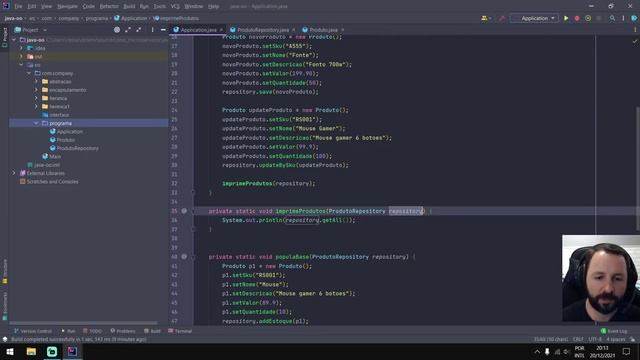Screen dimensions: 640x360
Task: Open Project panel options menu
Action: pos(153,30)
